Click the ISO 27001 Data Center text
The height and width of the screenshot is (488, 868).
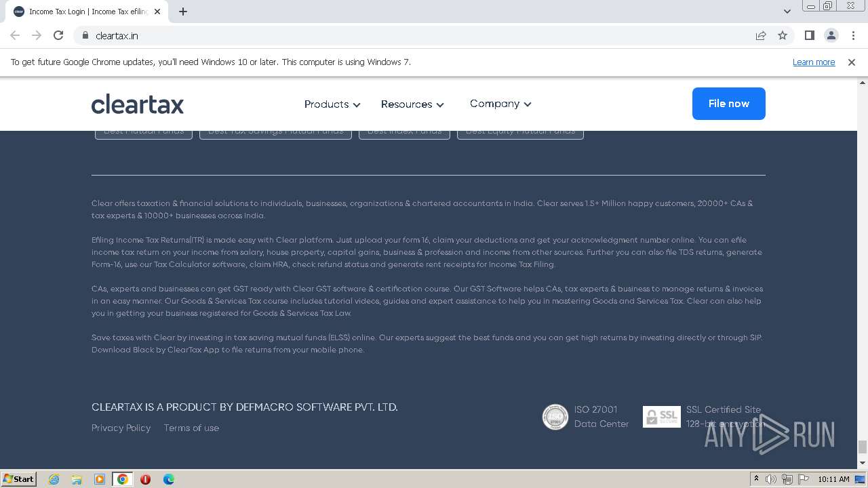[601, 417]
